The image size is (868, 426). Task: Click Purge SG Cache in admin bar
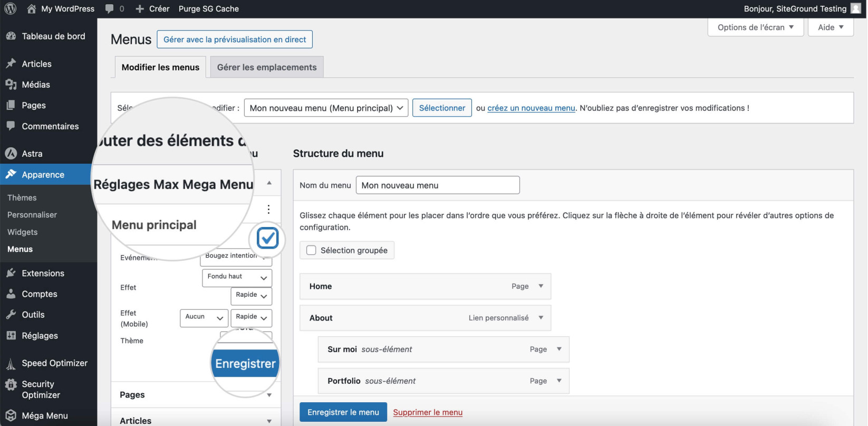click(209, 8)
